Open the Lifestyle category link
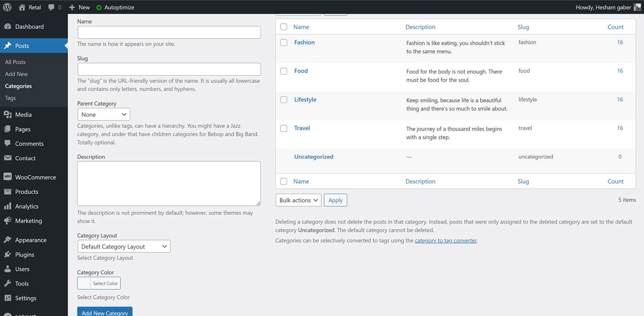This screenshot has height=316, width=644. pos(305,99)
